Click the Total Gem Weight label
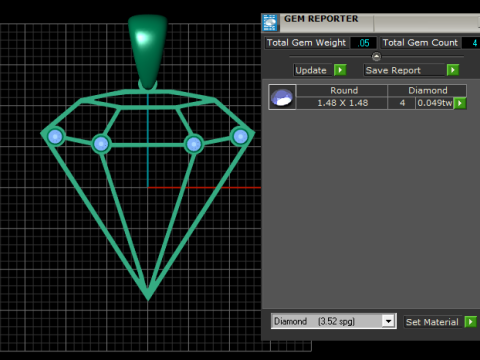 click(307, 43)
